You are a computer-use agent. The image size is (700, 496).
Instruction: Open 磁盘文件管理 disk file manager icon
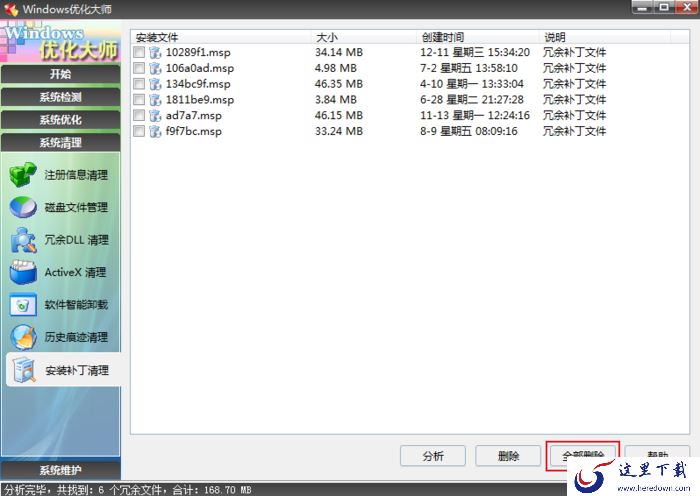23,207
